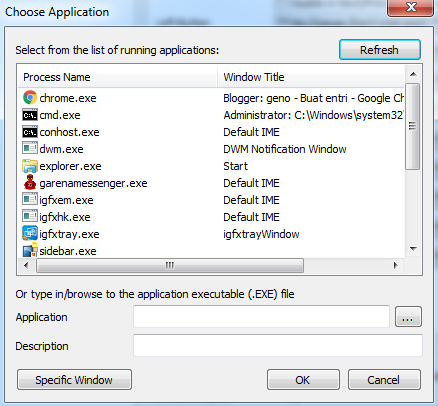This screenshot has height=406, width=438.
Task: Focus the Application path input field
Action: [261, 316]
